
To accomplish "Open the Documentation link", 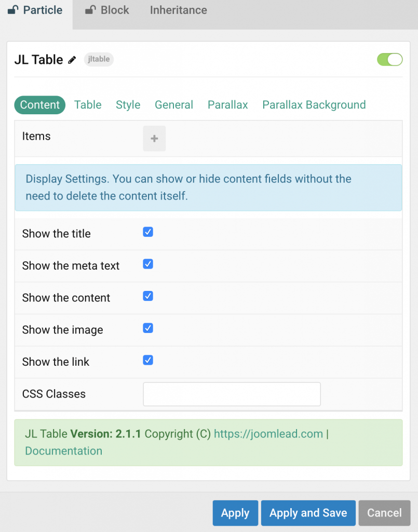I will (x=63, y=450).
